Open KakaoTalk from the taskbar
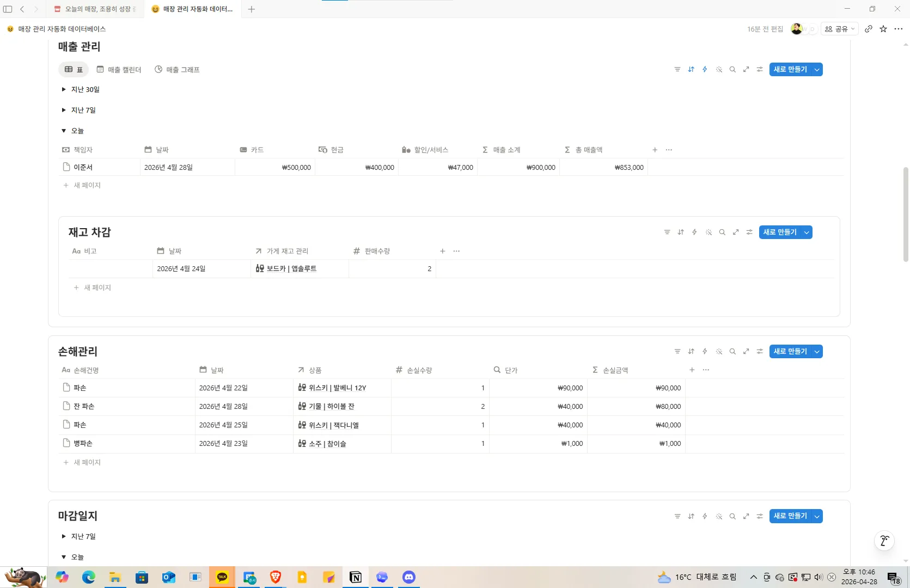 coord(222,577)
